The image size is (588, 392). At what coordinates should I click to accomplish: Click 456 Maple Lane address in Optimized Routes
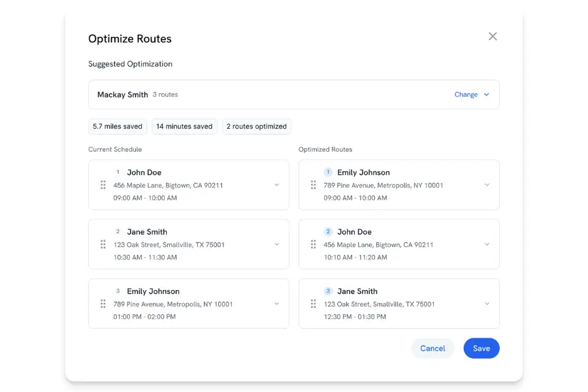(x=378, y=244)
